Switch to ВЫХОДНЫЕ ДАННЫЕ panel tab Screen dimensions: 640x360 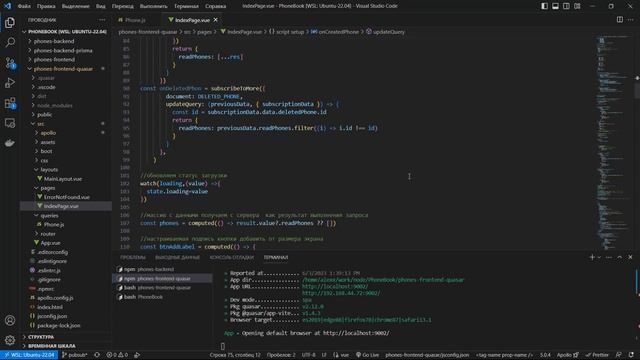(178, 257)
